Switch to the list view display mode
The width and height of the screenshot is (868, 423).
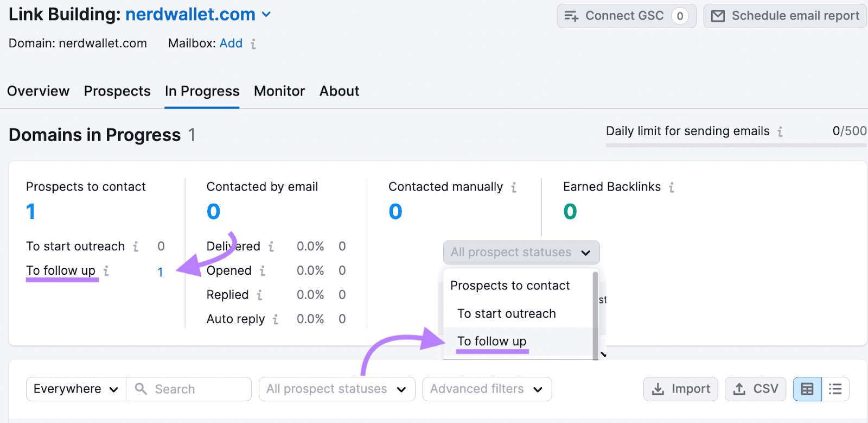[x=835, y=389]
